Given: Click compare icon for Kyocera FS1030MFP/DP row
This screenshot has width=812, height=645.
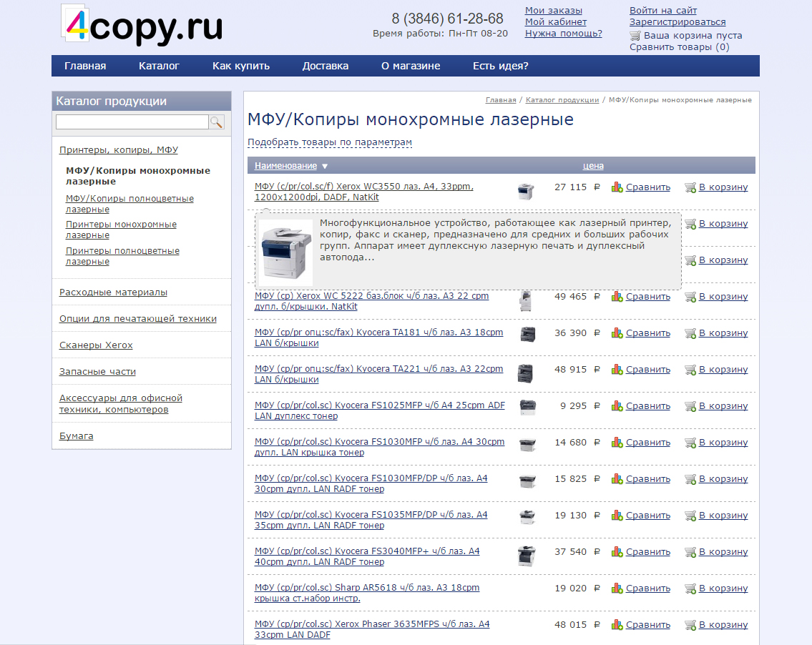Looking at the screenshot, I should (x=617, y=479).
